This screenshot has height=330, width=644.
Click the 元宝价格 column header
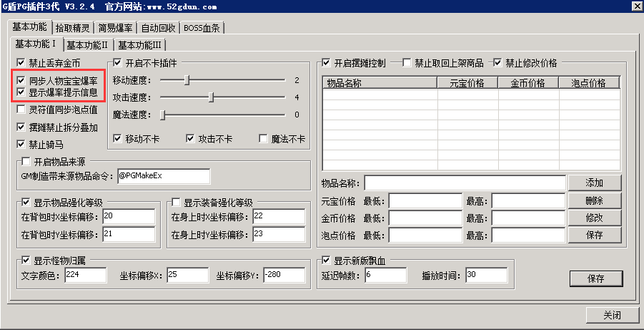pyautogui.click(x=467, y=83)
